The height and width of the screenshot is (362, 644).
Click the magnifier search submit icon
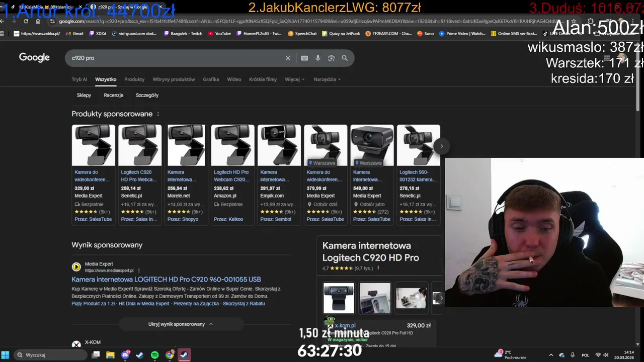(x=345, y=58)
